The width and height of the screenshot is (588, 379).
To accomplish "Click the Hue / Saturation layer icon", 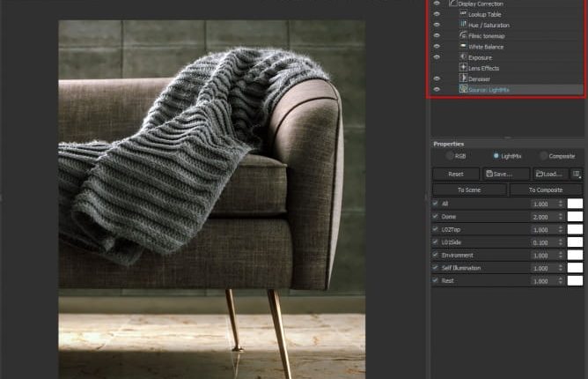I will (x=463, y=26).
